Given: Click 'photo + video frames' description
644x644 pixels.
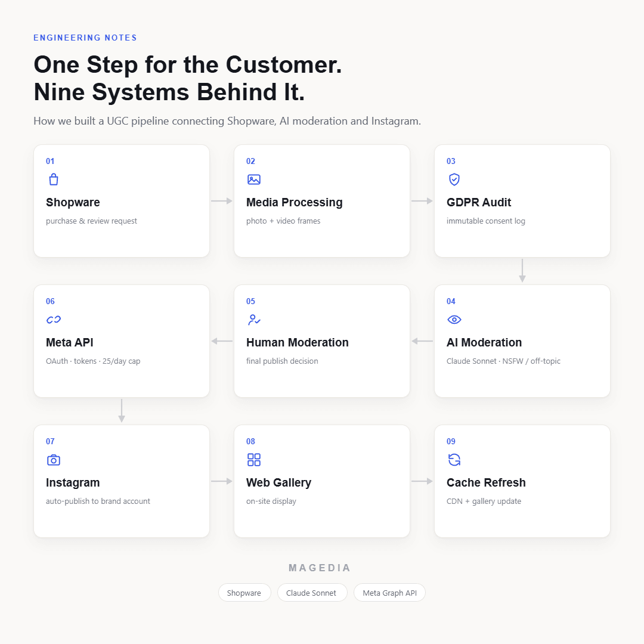Looking at the screenshot, I should (283, 221).
